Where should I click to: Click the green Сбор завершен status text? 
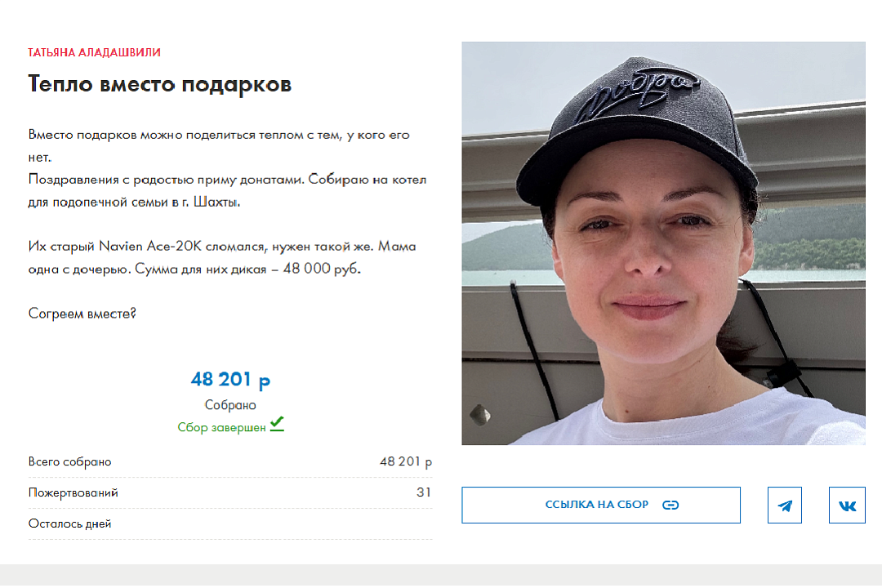point(221,428)
